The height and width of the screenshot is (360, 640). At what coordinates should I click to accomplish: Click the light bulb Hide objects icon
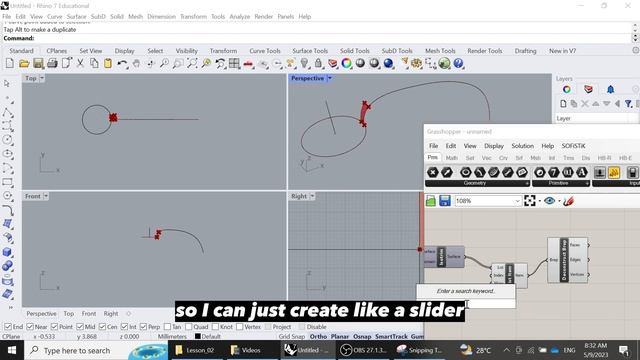click(304, 63)
